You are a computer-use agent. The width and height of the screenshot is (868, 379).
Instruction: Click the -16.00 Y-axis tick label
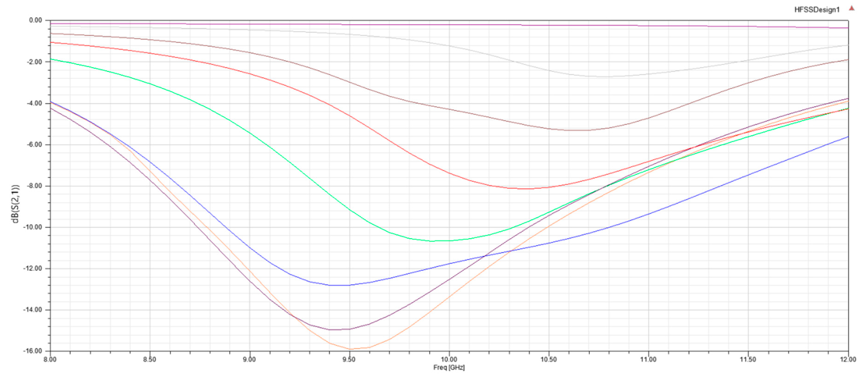click(x=32, y=351)
